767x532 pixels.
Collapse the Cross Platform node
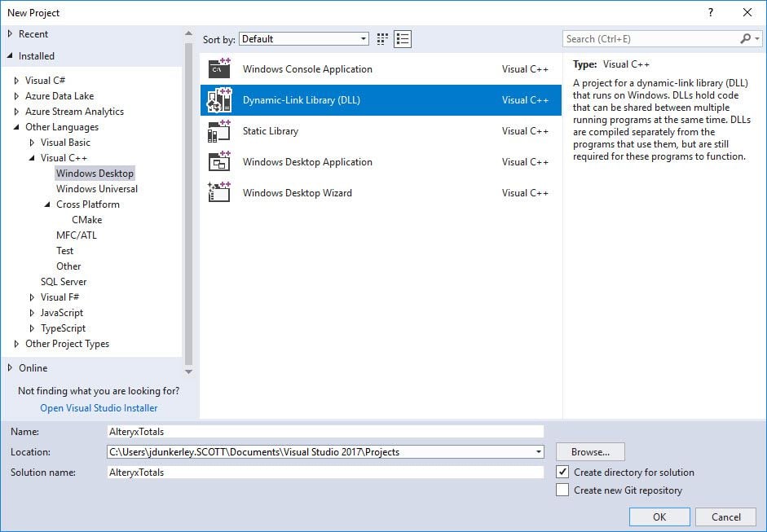[x=47, y=204]
